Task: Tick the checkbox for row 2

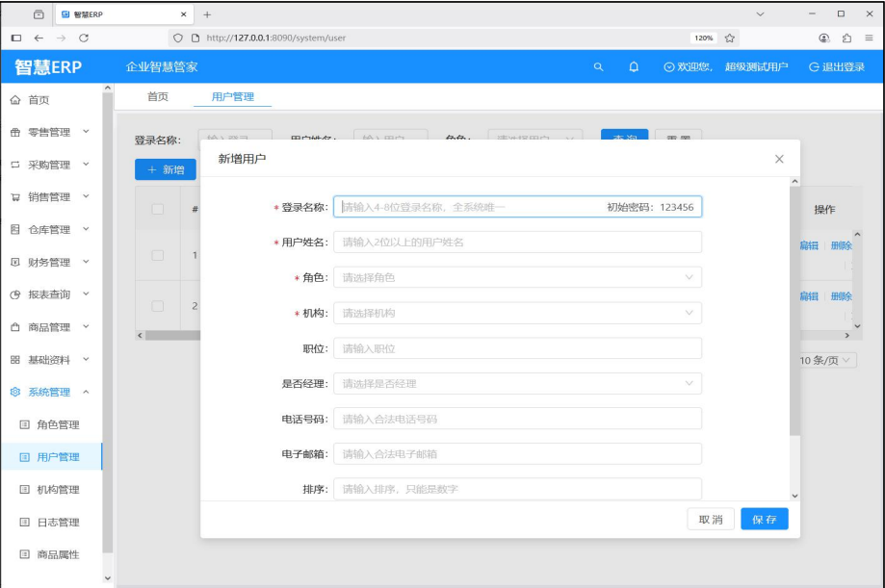Action: click(158, 306)
